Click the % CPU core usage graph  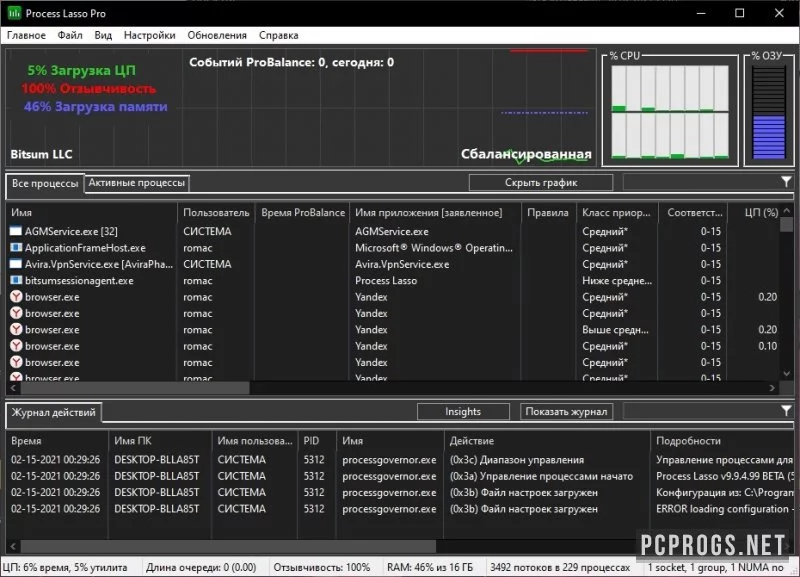tap(670, 112)
